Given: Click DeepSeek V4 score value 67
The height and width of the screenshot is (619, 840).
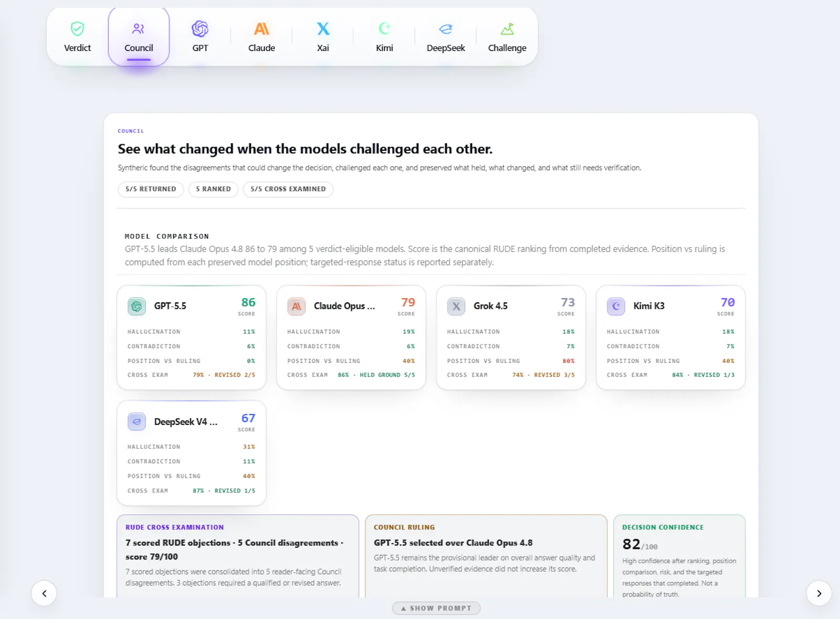Looking at the screenshot, I should [248, 418].
